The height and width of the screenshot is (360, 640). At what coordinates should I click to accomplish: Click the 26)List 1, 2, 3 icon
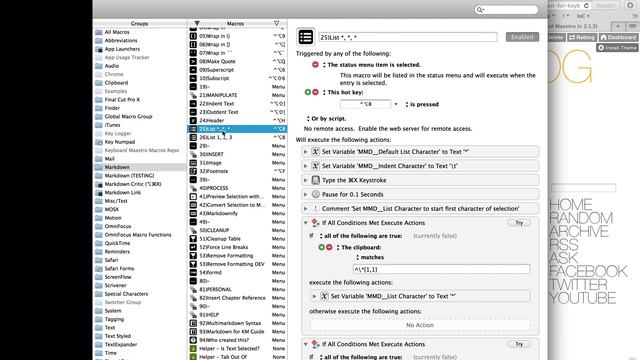tap(193, 138)
